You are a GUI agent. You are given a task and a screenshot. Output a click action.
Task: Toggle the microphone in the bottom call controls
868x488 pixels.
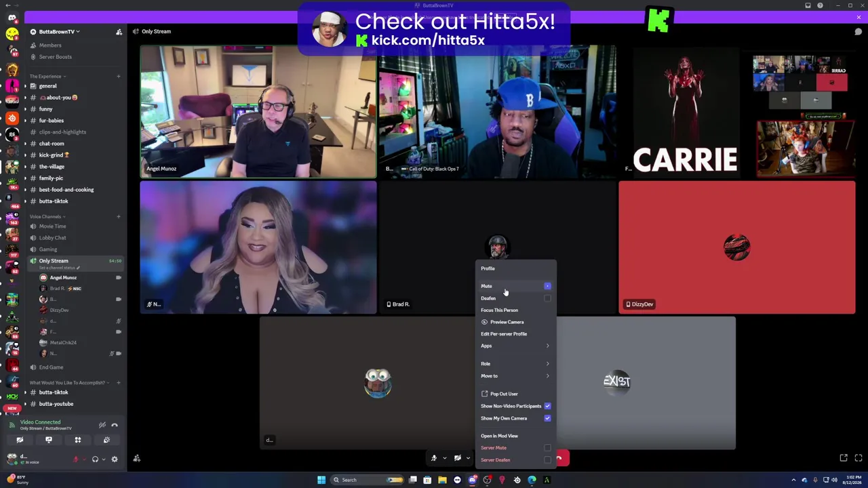(x=434, y=458)
